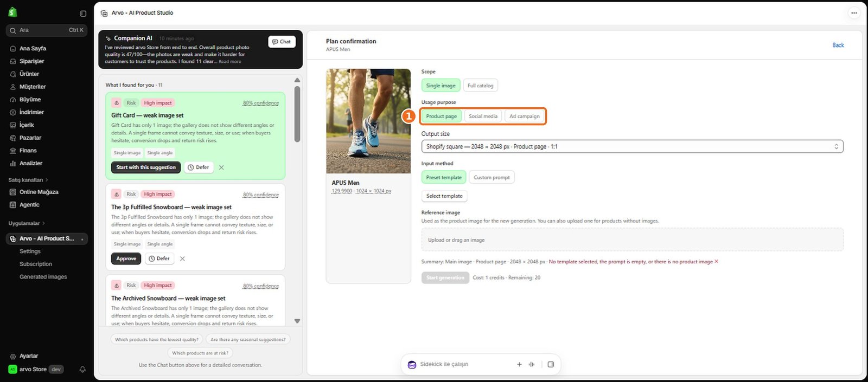The width and height of the screenshot is (868, 382).
Task: Select the Single image scope option
Action: (441, 86)
